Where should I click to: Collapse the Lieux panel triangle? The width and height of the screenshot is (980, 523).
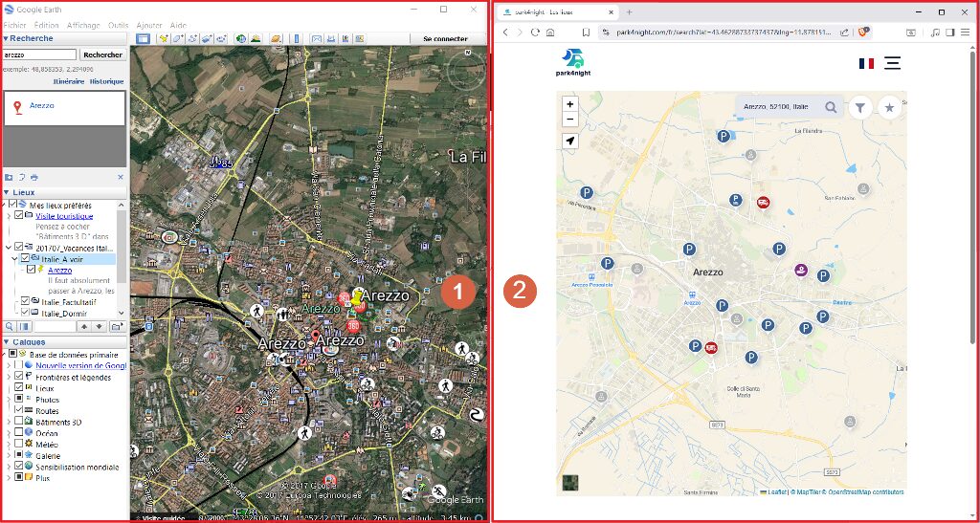pos(6,192)
